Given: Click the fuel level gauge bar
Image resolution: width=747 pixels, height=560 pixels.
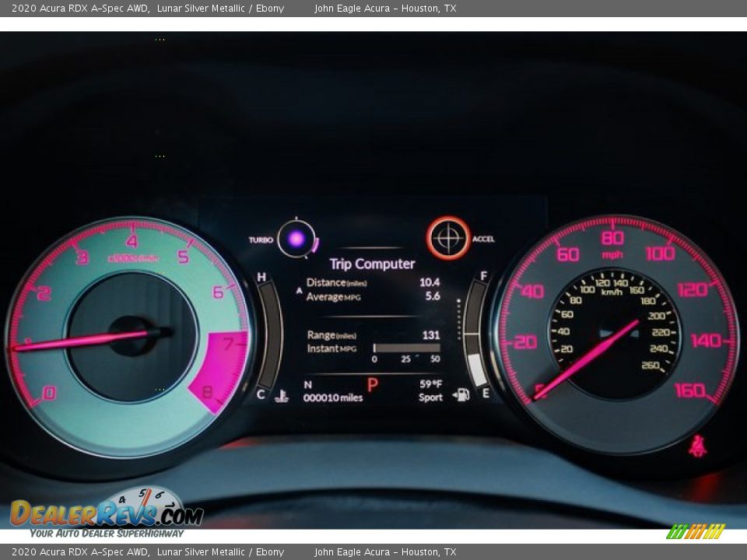Looking at the screenshot, I should coord(475,333).
